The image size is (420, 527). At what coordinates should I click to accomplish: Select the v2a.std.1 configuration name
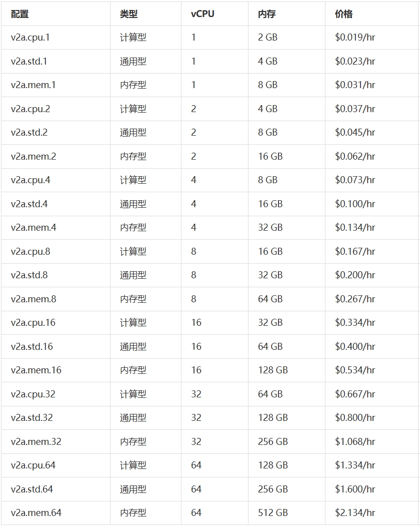29,62
